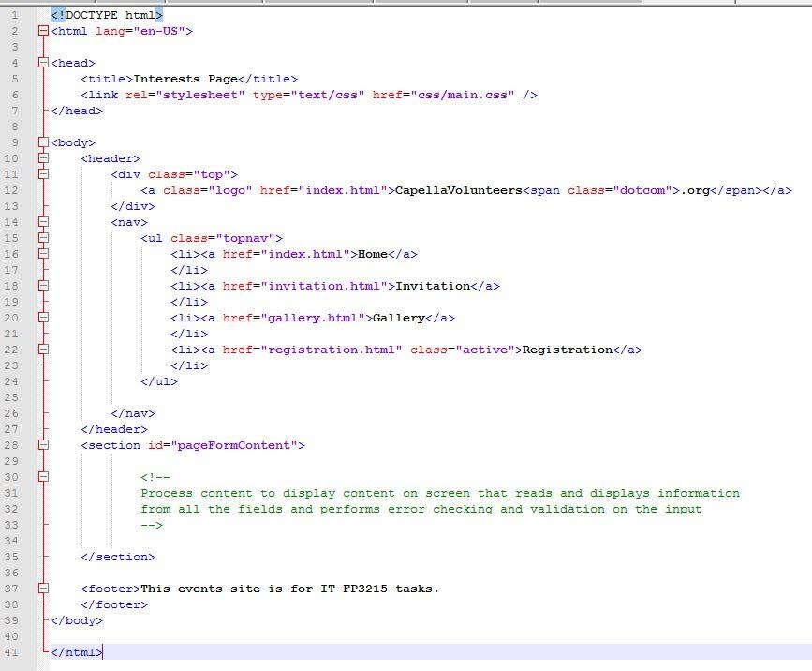Collapse the comment block fold marker
Image resolution: width=812 pixels, height=671 pixels.
click(x=43, y=477)
